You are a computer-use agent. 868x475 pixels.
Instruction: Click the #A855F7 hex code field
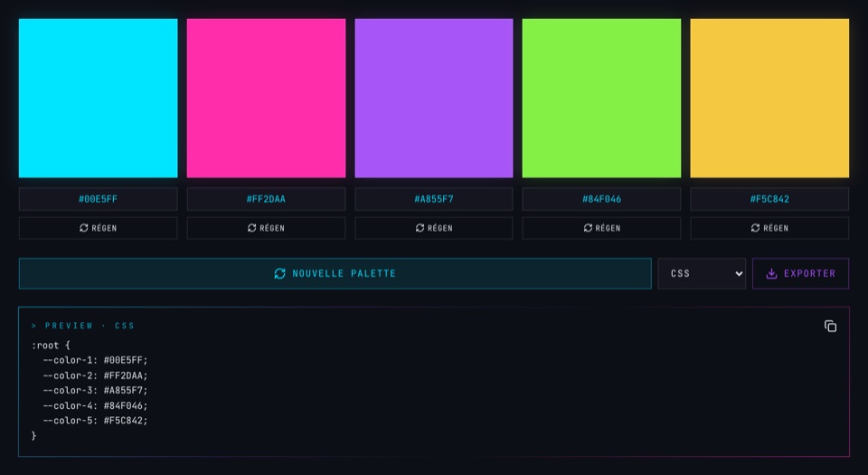434,199
